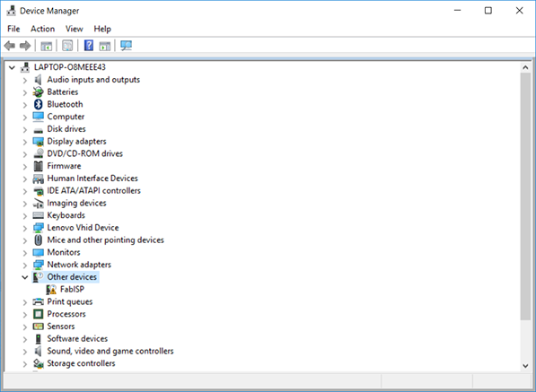The height and width of the screenshot is (392, 536).
Task: Expand the Monitors node arrow
Action: (x=24, y=253)
